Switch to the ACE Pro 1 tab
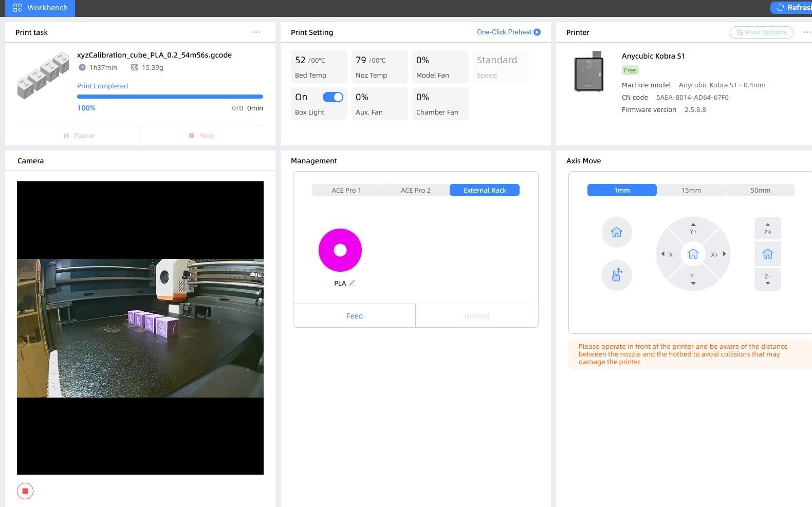The height and width of the screenshot is (507, 812). [346, 190]
